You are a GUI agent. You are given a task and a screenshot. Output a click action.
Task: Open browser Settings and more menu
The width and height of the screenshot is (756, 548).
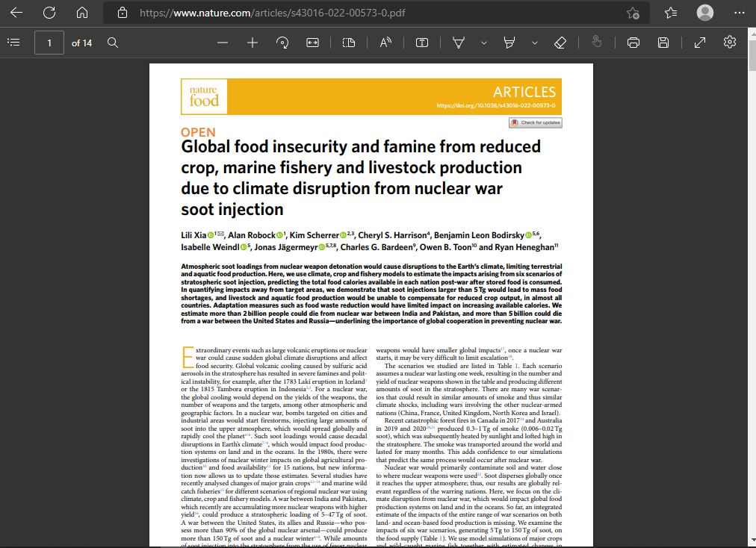tap(740, 13)
